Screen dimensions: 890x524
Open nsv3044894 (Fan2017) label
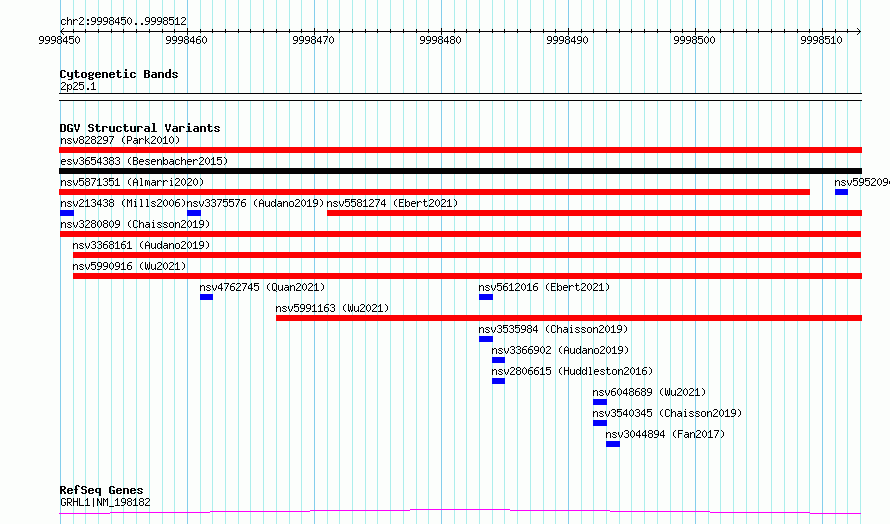pos(665,434)
